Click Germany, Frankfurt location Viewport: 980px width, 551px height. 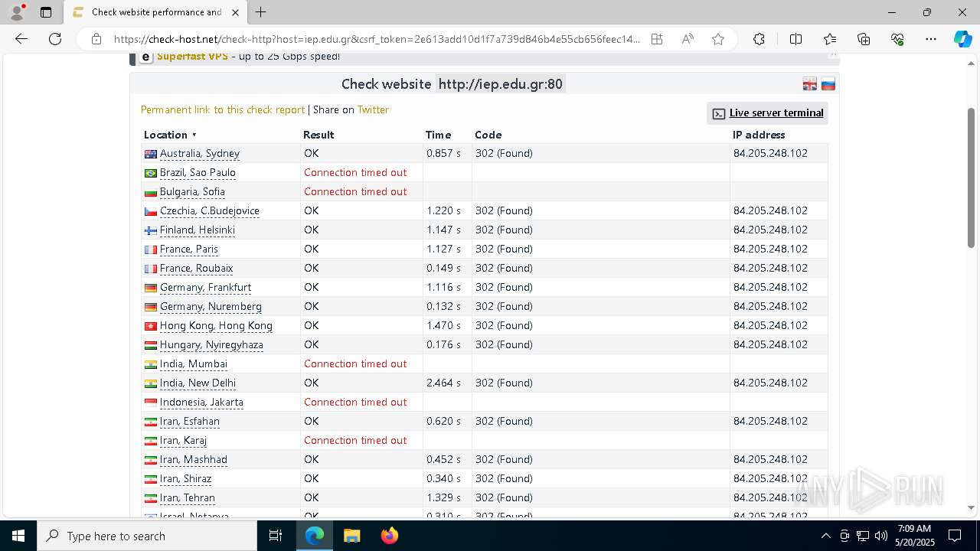[206, 288]
